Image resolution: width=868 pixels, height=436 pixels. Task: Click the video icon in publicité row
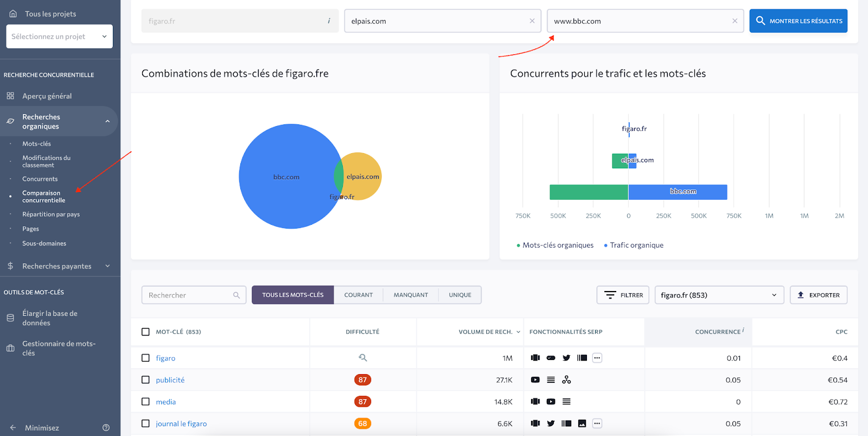pos(535,380)
